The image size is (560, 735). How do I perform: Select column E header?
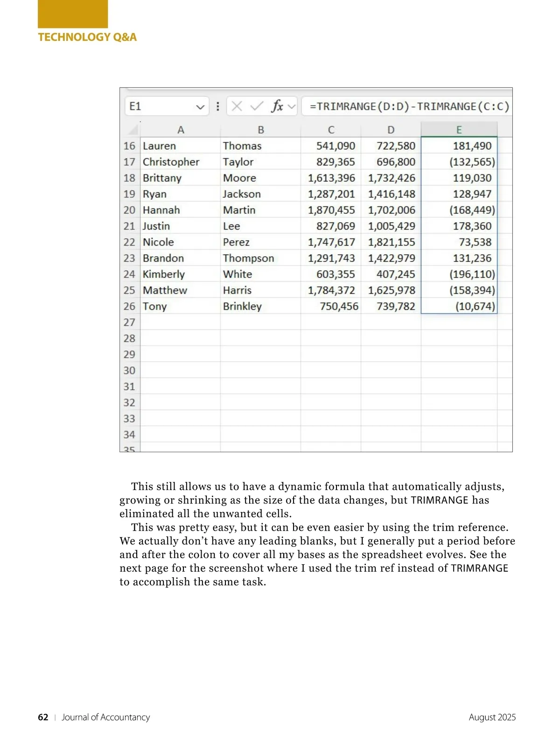point(459,130)
